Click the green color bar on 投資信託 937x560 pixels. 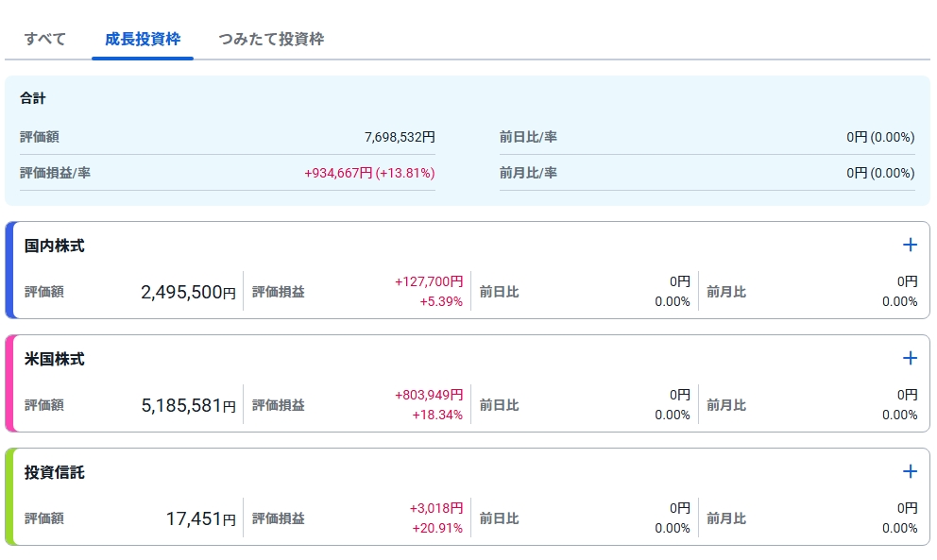tap(9, 497)
